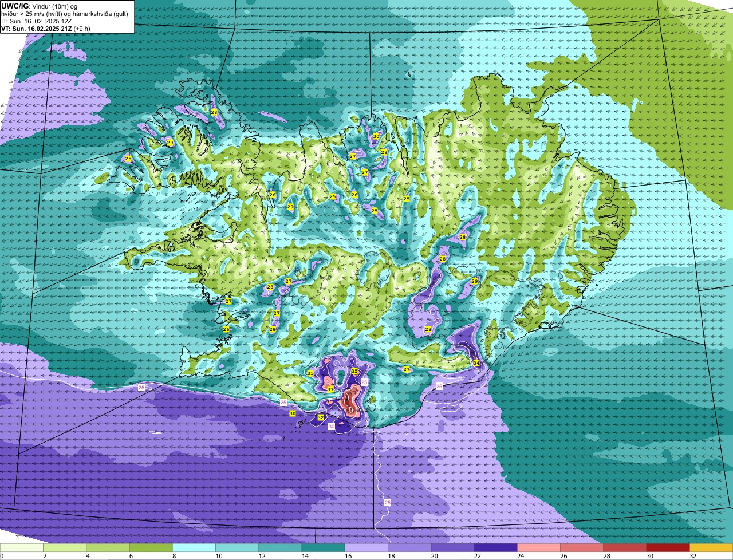Pick the yellow 32 gust label
Image resolution: width=733 pixels, height=560 pixels.
coord(321,417)
